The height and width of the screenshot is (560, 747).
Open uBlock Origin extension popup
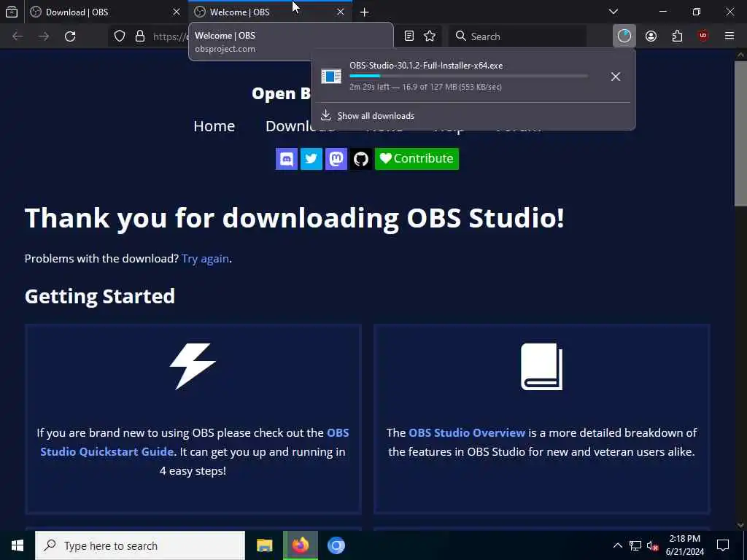tap(703, 36)
